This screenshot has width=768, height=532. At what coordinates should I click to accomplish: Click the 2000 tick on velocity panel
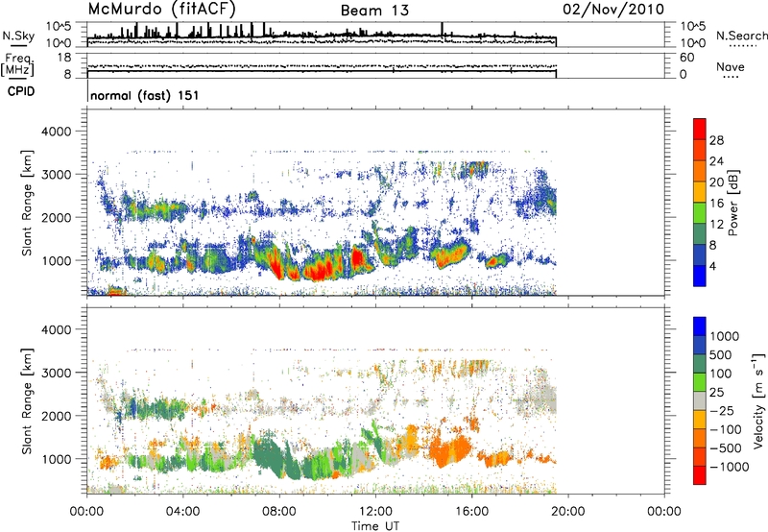pyautogui.click(x=57, y=416)
